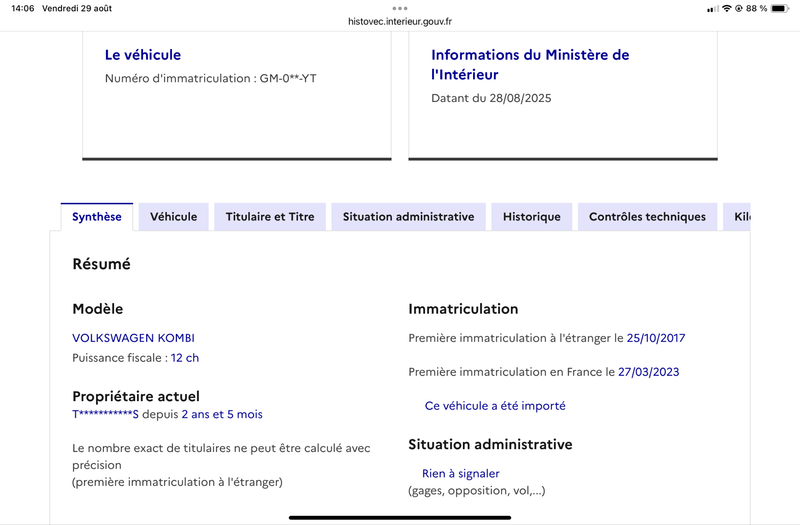Image resolution: width=800 pixels, height=525 pixels.
Task: Tap the Wi-Fi status icon
Action: [x=727, y=8]
